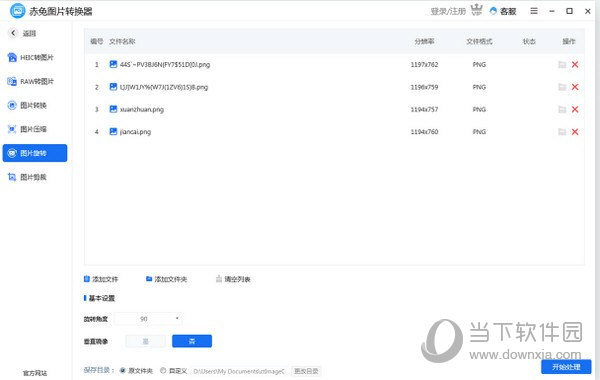
Task: Click the 状态 column header
Action: coord(529,41)
